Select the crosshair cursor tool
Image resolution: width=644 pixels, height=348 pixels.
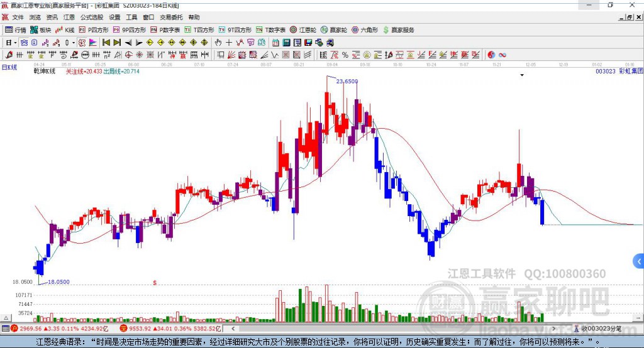pyautogui.click(x=229, y=42)
